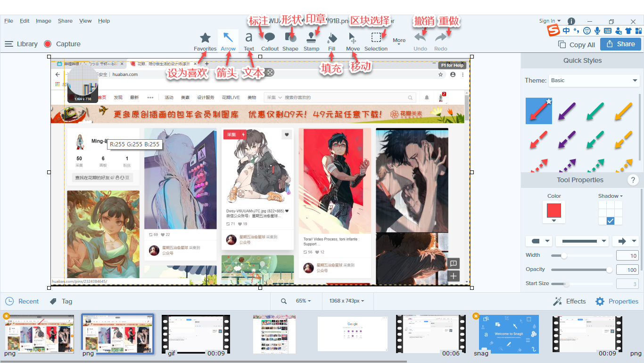Open the gif thumbnail in tray
Image resolution: width=644 pixels, height=363 pixels.
[x=196, y=334]
